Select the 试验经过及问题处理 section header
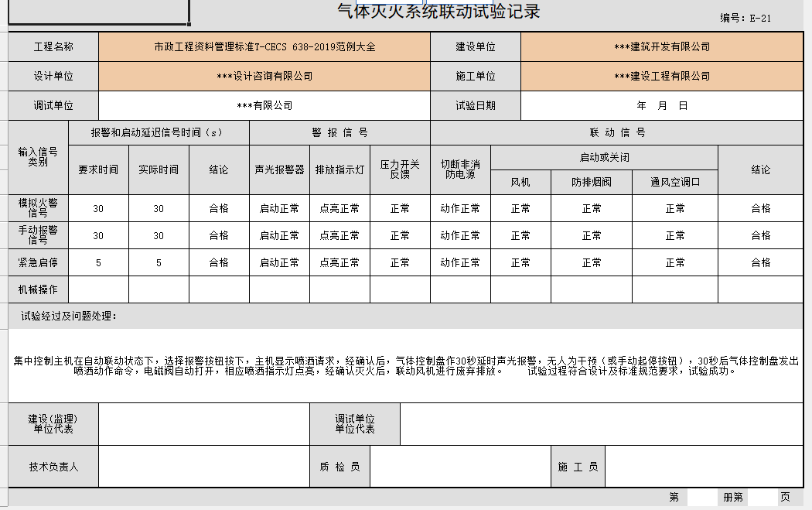This screenshot has width=812, height=510. [x=70, y=316]
